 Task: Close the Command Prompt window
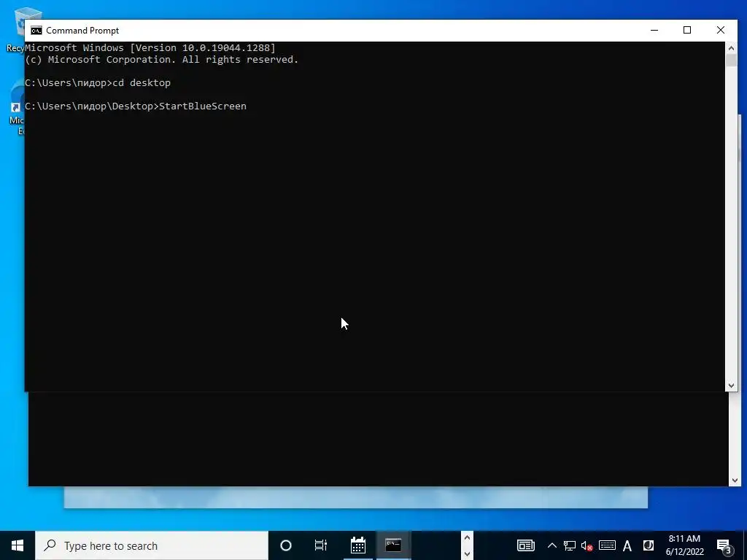pos(720,30)
